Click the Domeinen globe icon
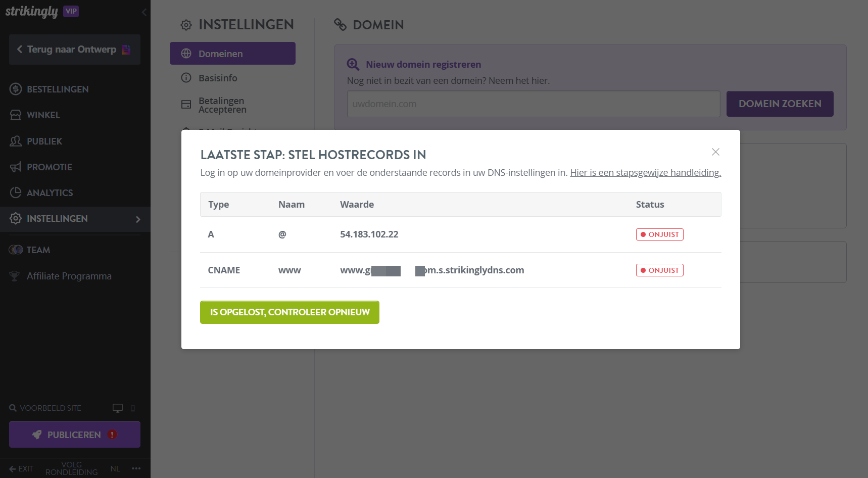This screenshot has width=868, height=478. (186, 54)
